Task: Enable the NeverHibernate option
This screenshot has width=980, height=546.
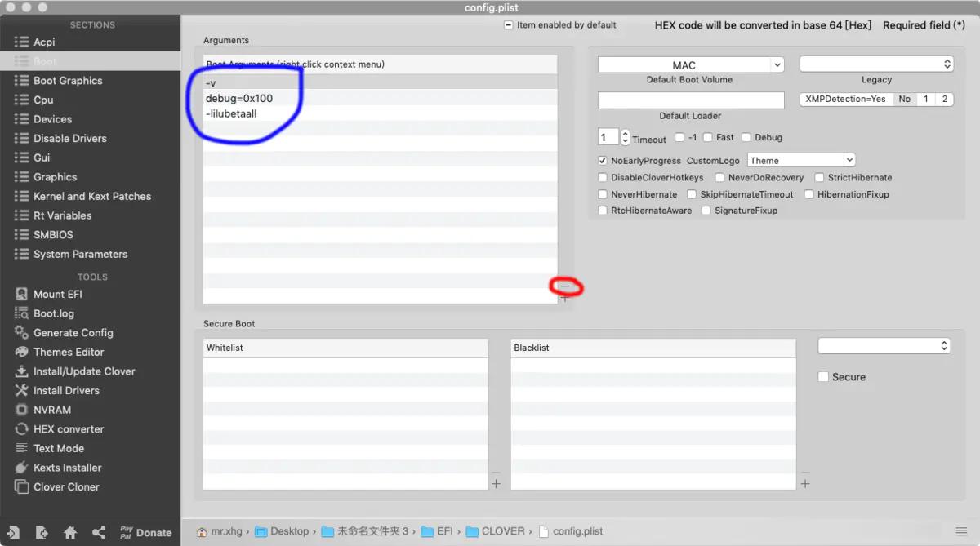Action: coord(602,193)
